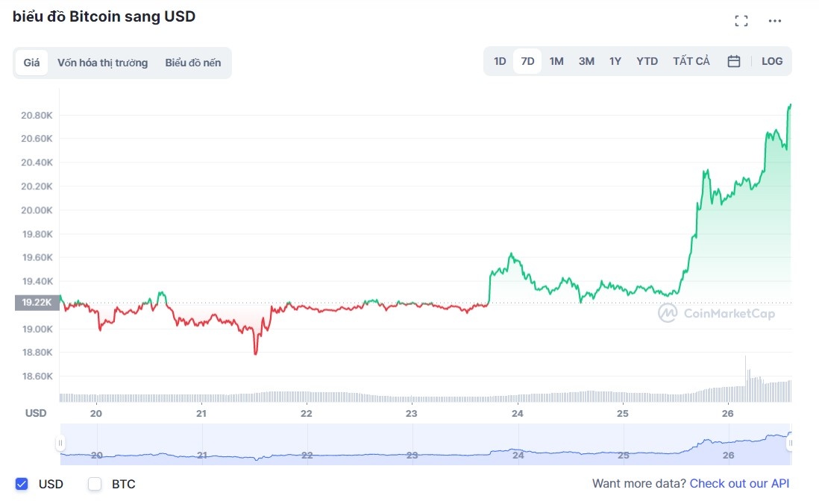The height and width of the screenshot is (504, 819).
Task: Open the date range calendar picker
Action: tap(733, 61)
